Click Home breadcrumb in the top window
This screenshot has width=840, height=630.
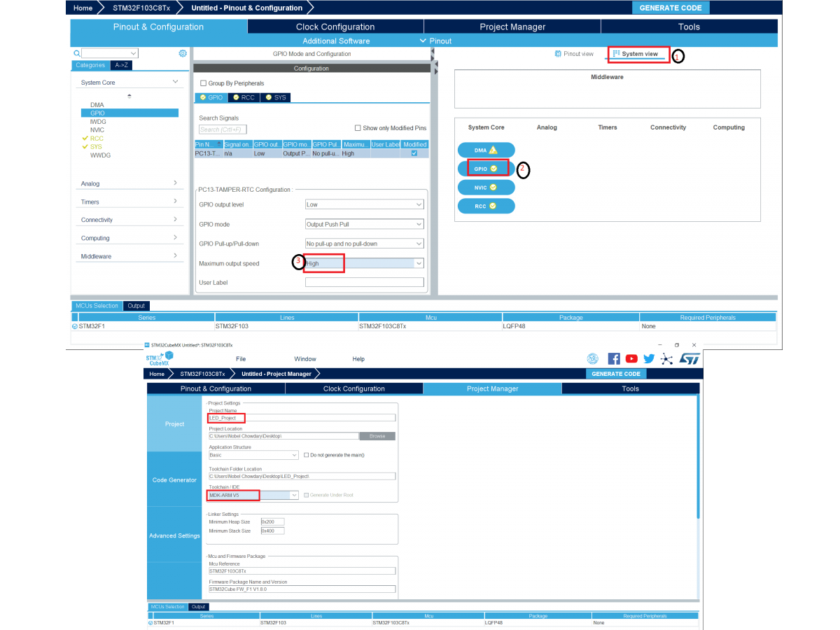point(83,8)
